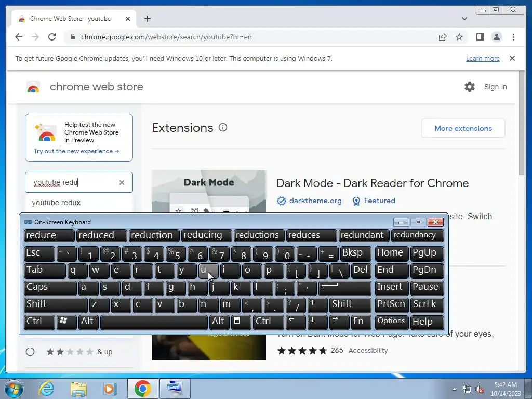532x399 pixels.
Task: Open a new tab with plus icon
Action: click(147, 19)
